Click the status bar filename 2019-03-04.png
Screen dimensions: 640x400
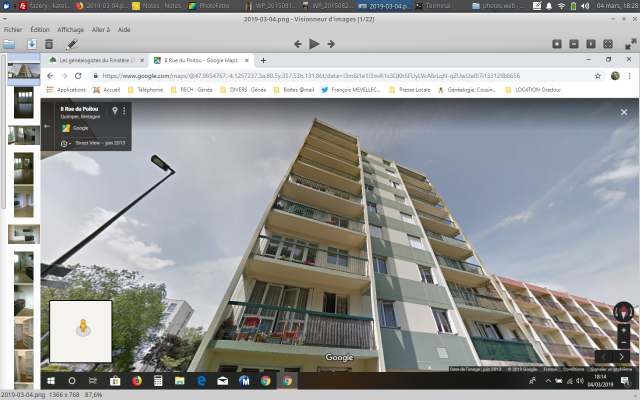[22, 395]
